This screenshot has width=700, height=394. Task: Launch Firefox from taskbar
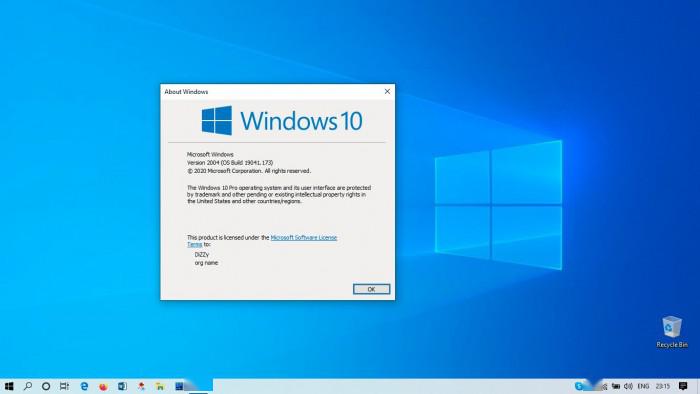(x=103, y=386)
